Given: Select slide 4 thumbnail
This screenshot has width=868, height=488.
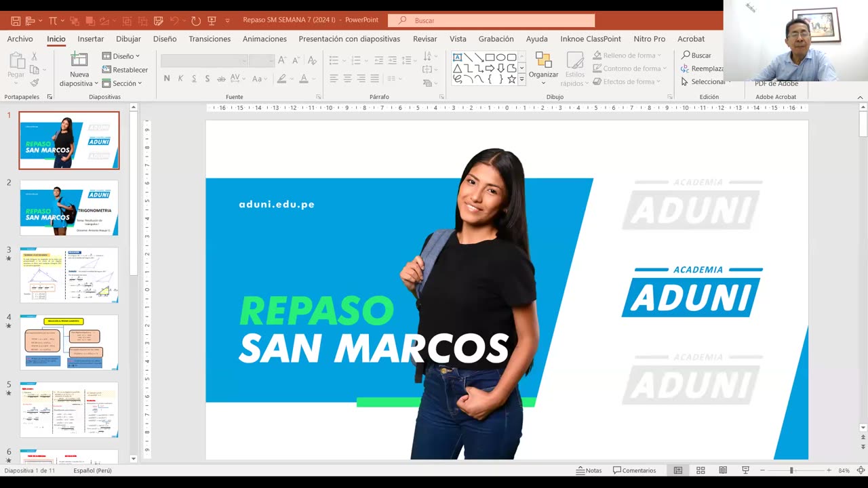Looking at the screenshot, I should point(69,342).
